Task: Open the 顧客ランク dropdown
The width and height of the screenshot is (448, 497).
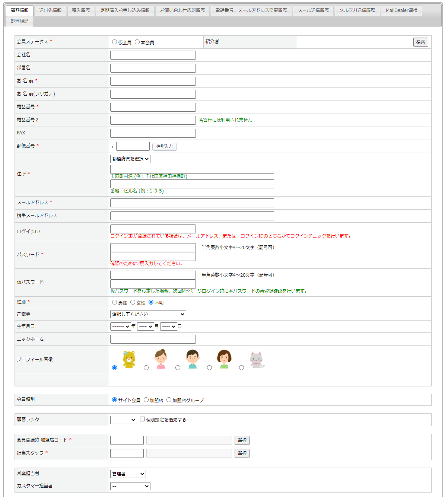Action: [124, 420]
